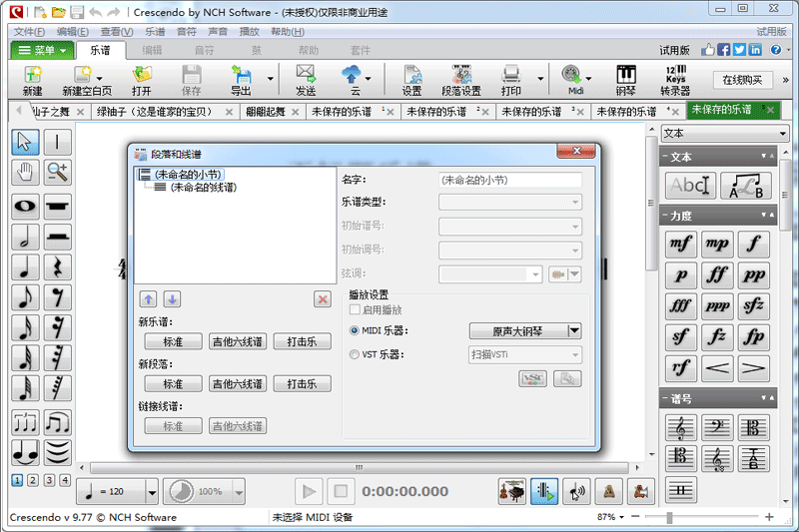Switch to voice 2 toggle

[x=33, y=480]
